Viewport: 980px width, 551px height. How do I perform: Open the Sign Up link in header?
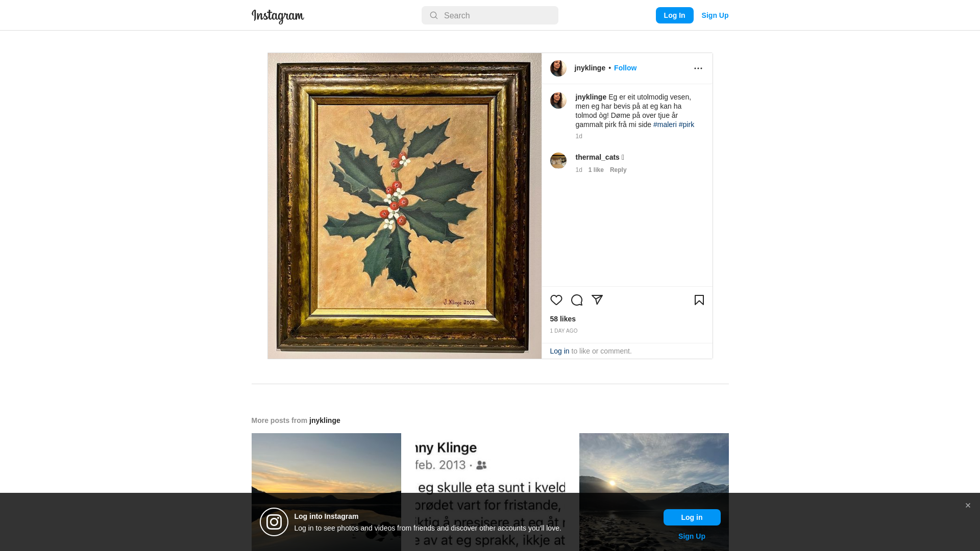pyautogui.click(x=715, y=15)
